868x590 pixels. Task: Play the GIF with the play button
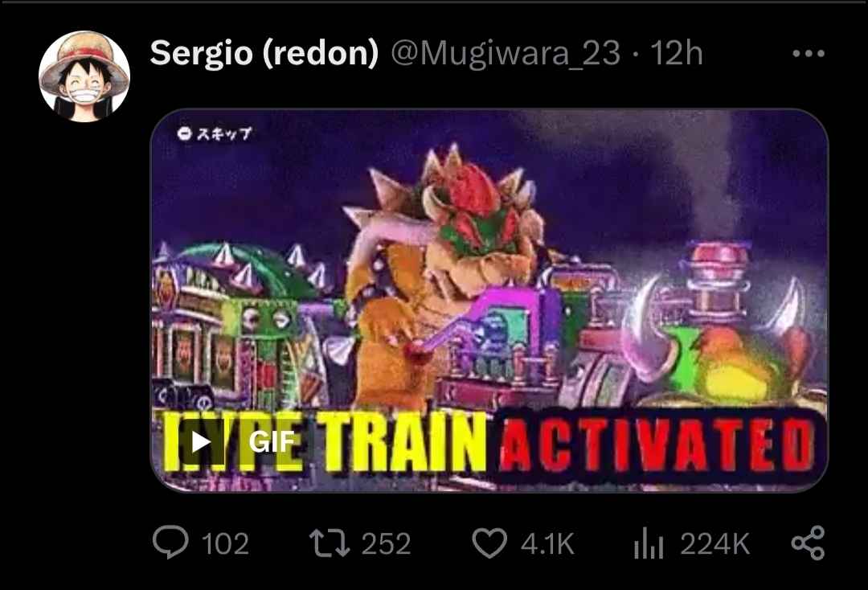tap(201, 441)
